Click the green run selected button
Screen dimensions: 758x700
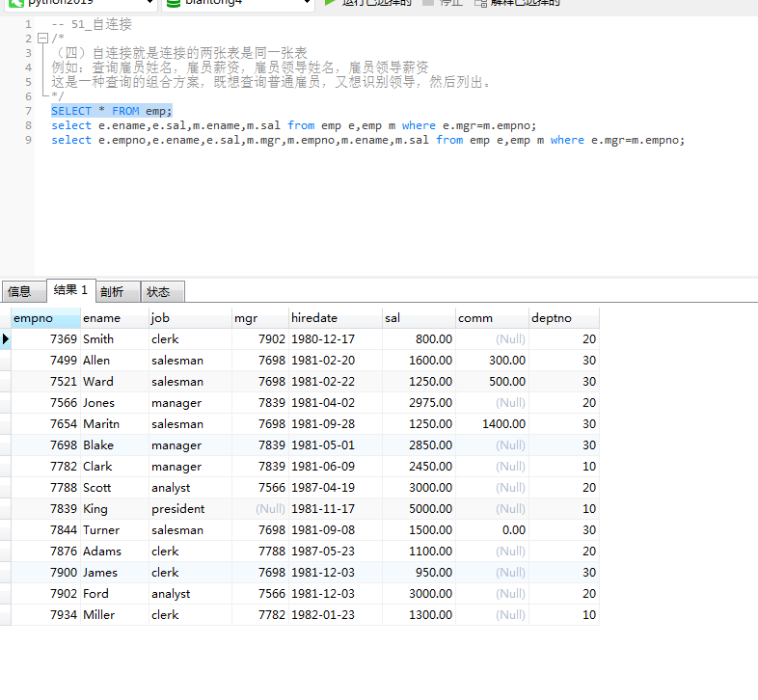point(368,3)
